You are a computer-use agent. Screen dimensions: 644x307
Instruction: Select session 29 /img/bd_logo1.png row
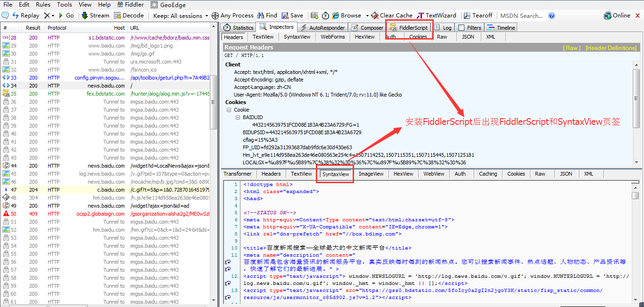click(106, 46)
